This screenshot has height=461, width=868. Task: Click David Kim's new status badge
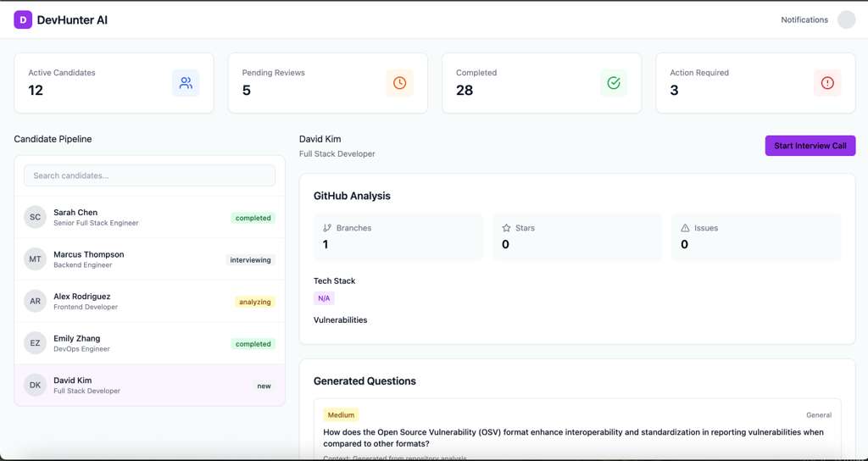[264, 386]
